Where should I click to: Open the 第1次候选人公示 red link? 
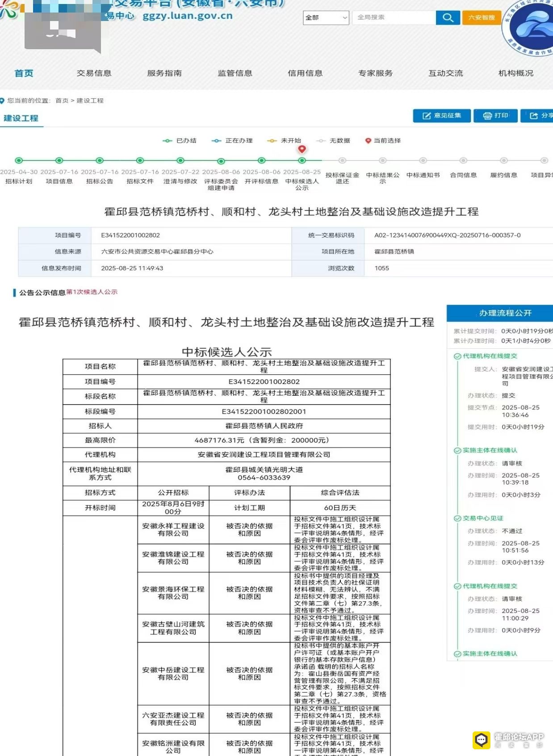point(92,292)
